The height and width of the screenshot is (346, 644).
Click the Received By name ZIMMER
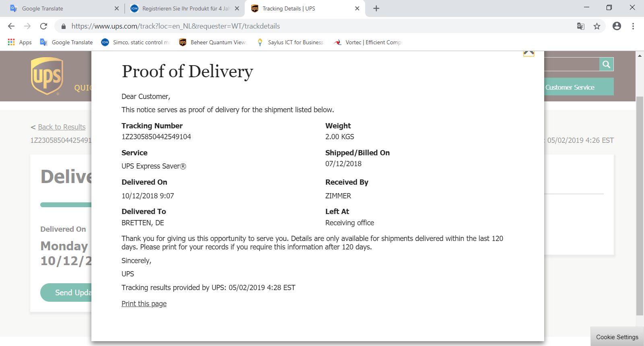pyautogui.click(x=338, y=196)
